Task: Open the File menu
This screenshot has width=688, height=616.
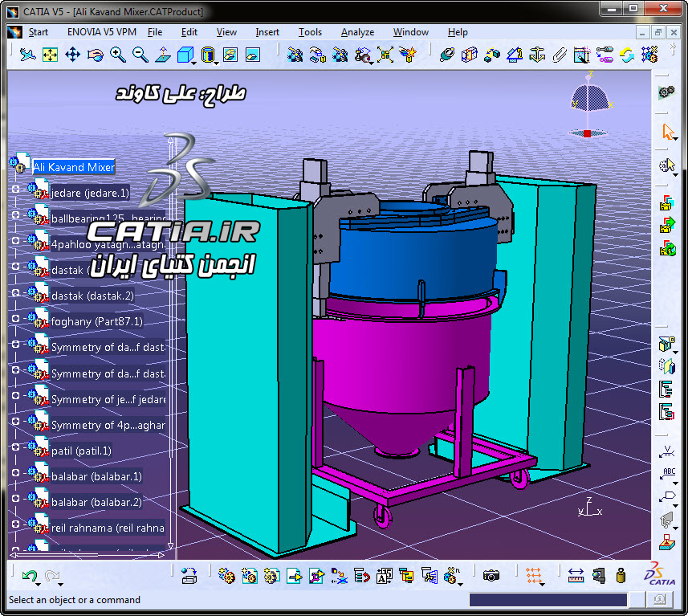Action: point(154,32)
